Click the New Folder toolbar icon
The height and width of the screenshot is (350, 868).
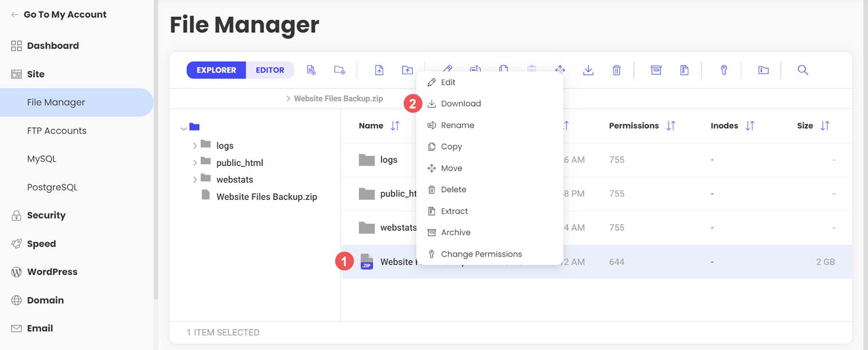(x=339, y=70)
